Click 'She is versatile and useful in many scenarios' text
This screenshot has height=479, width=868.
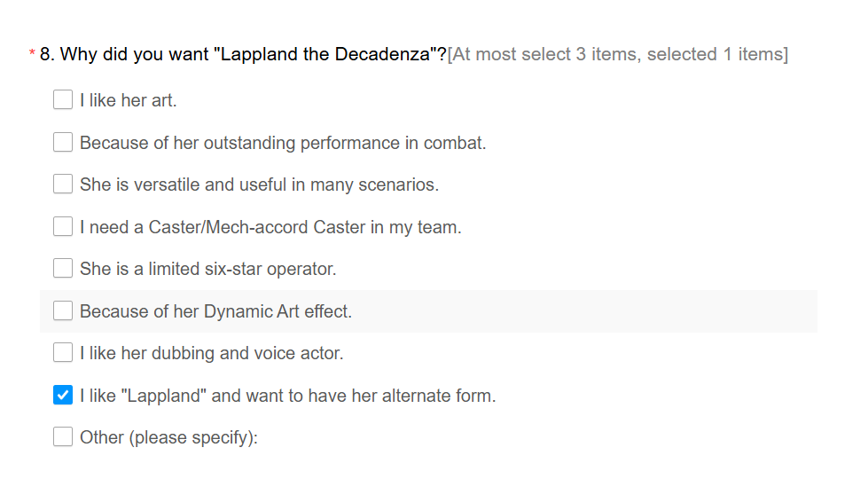[259, 185]
